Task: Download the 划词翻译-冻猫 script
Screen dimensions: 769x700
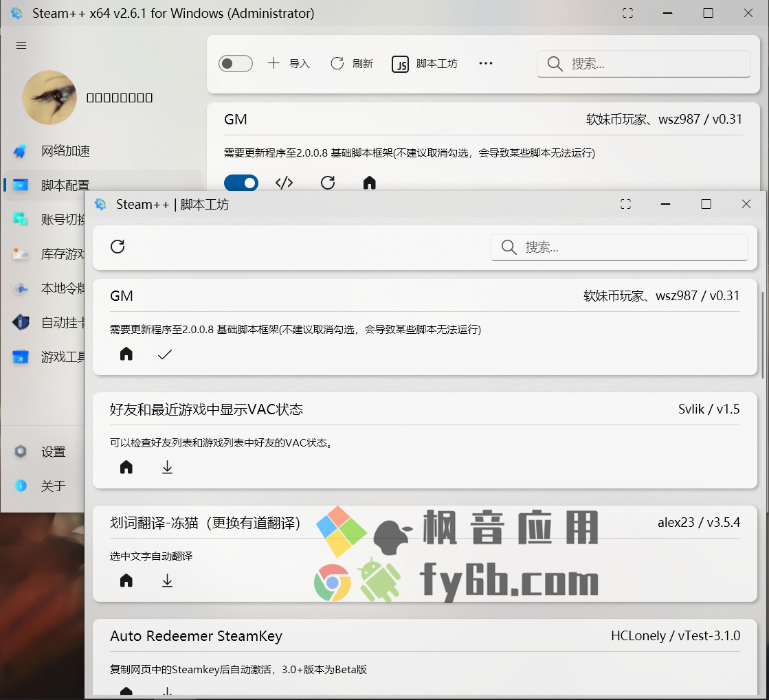Action: point(167,580)
